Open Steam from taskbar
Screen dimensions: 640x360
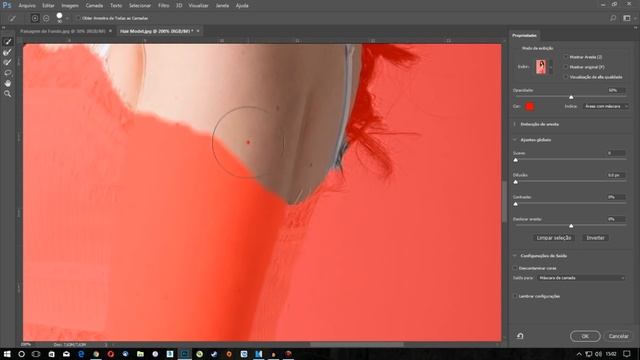point(214,354)
